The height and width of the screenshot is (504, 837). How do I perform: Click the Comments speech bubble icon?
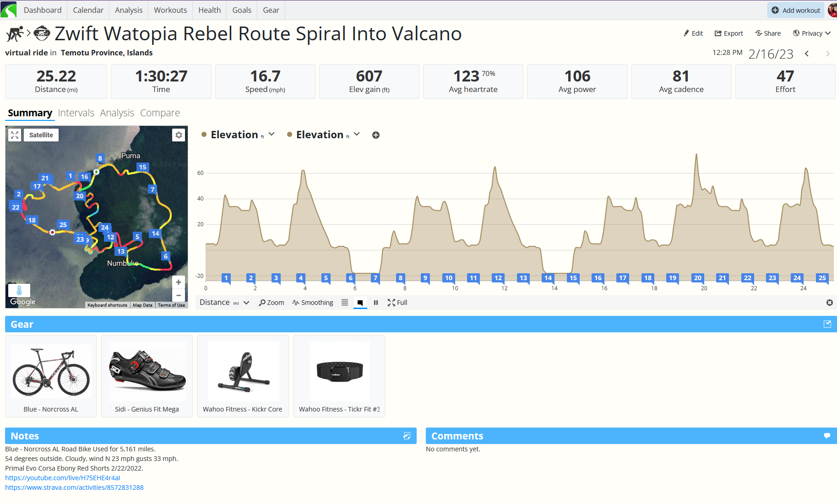point(827,436)
